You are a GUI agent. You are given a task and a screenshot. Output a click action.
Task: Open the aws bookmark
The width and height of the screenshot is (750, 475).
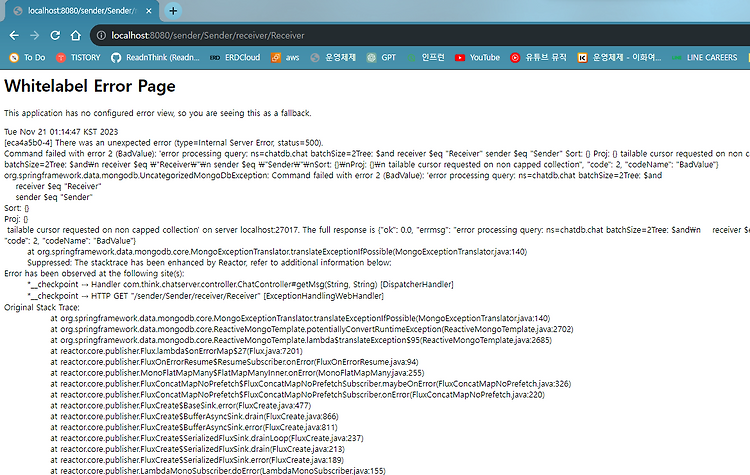click(x=285, y=57)
